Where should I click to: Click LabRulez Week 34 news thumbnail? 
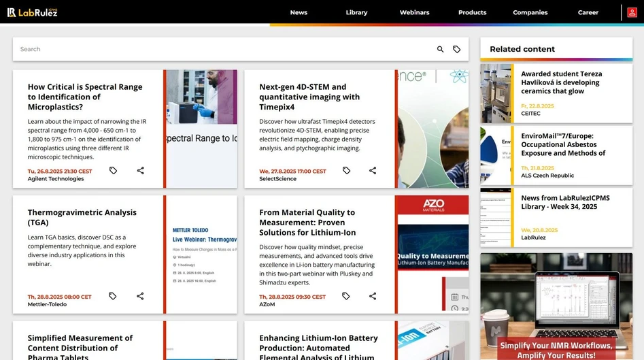[x=496, y=217]
